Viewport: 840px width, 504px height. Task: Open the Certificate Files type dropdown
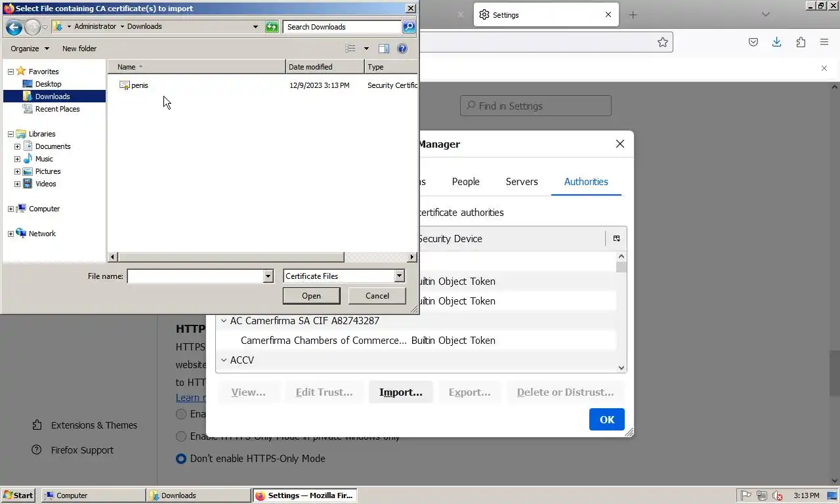point(399,276)
